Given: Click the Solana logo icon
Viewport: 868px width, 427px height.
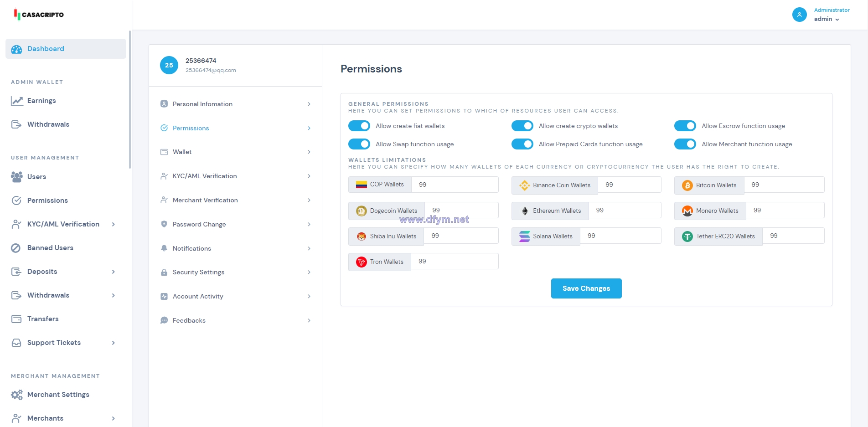Looking at the screenshot, I should (525, 237).
